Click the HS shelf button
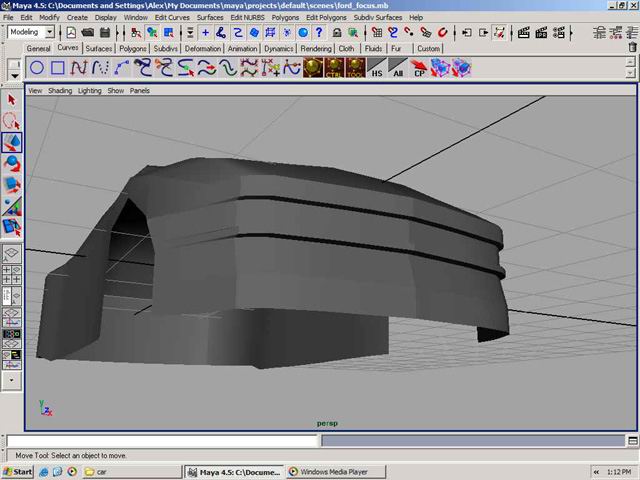The image size is (640, 480). pos(376,68)
